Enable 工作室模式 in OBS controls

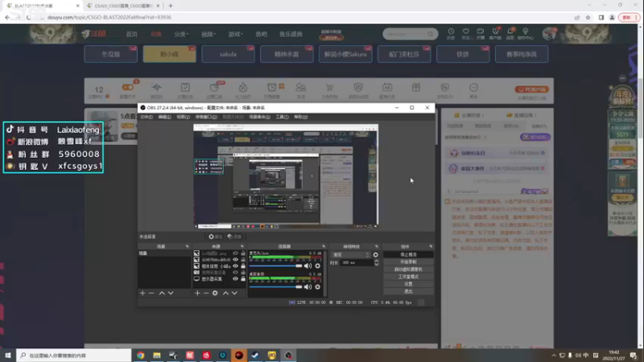[408, 277]
